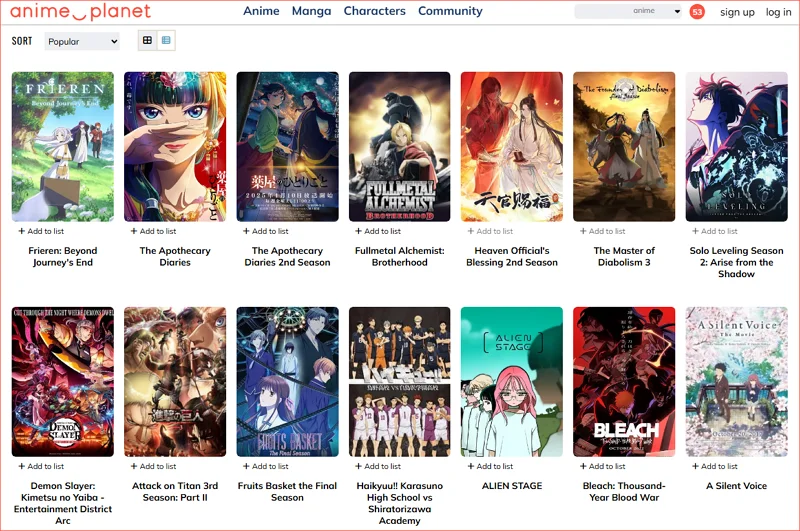The image size is (800, 531).
Task: Open the Frieren poster thumbnail
Action: [x=63, y=146]
